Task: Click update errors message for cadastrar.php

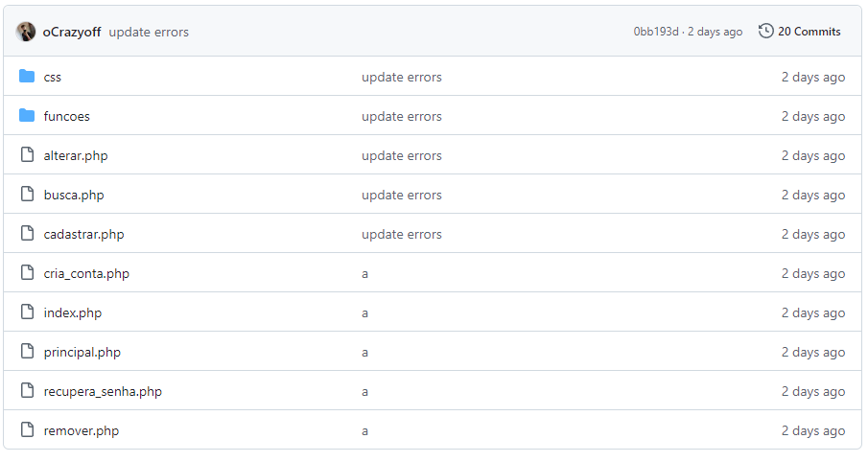Action: (x=401, y=234)
